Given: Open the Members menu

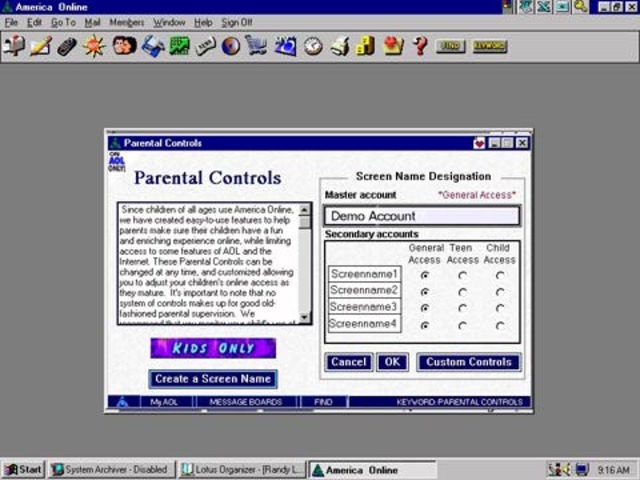Looking at the screenshot, I should [127, 22].
